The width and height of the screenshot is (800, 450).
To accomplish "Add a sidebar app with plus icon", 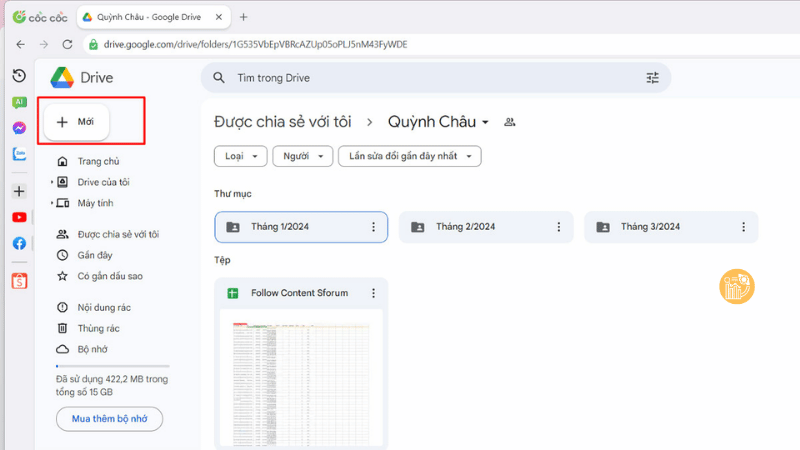I will click(19, 191).
